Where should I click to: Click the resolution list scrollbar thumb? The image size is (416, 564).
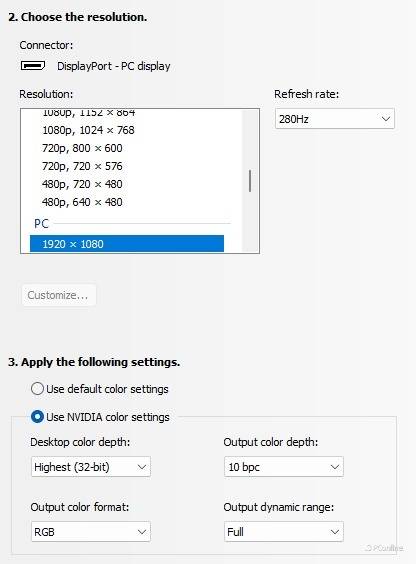tap(250, 181)
